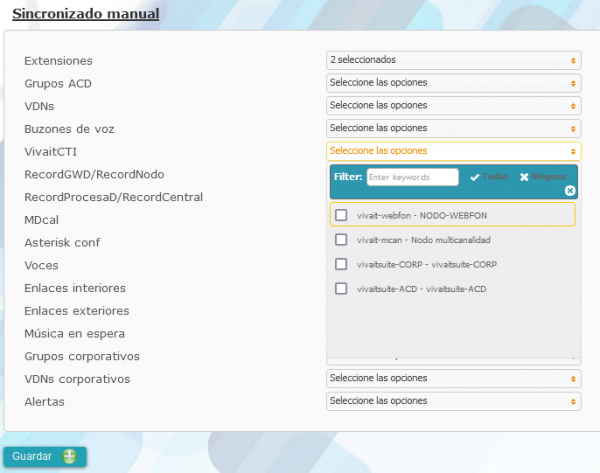Click the X icon beside Ninguna
The height and width of the screenshot is (473, 600).
(x=524, y=177)
